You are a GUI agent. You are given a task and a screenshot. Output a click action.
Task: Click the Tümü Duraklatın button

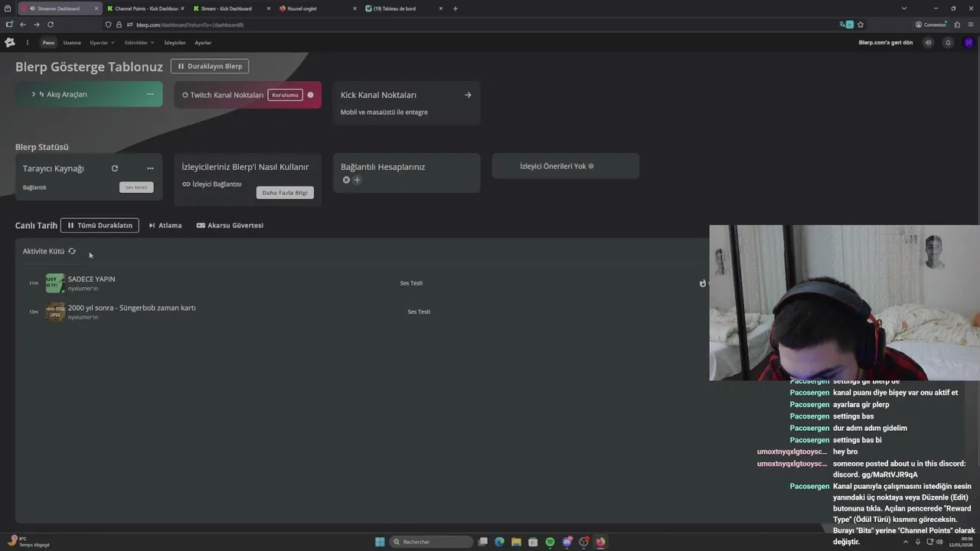[x=100, y=226]
